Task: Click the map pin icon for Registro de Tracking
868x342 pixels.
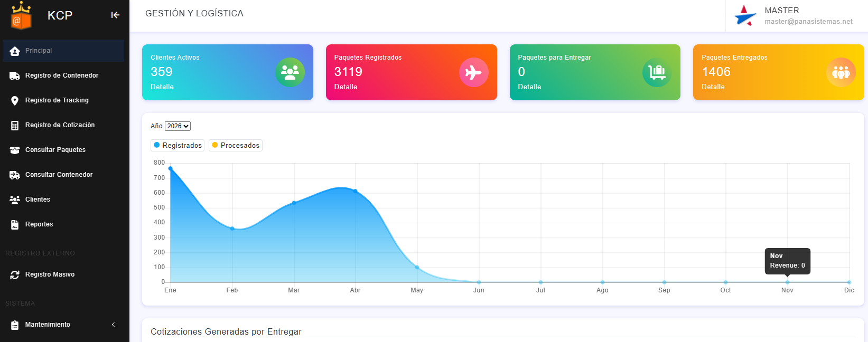Action: click(x=15, y=100)
